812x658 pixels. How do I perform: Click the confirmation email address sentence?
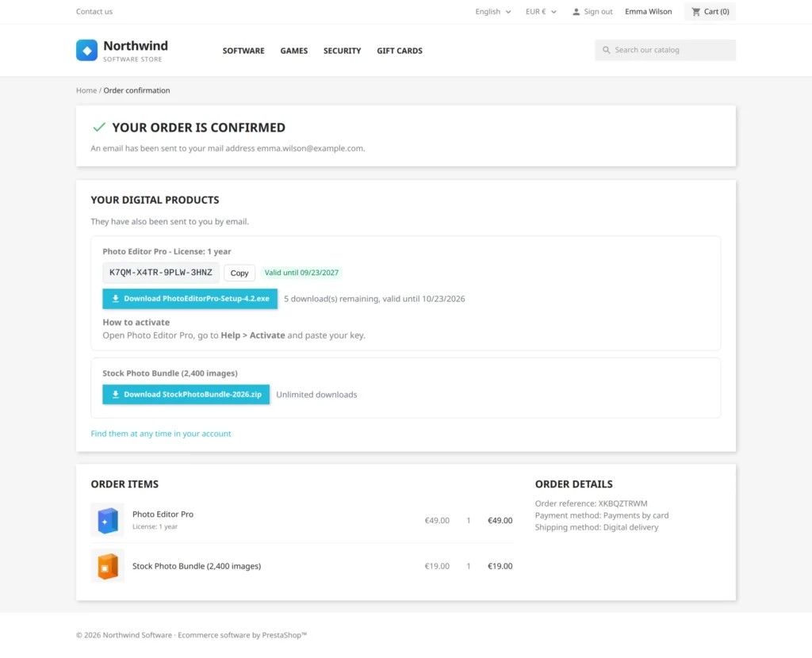coord(228,148)
